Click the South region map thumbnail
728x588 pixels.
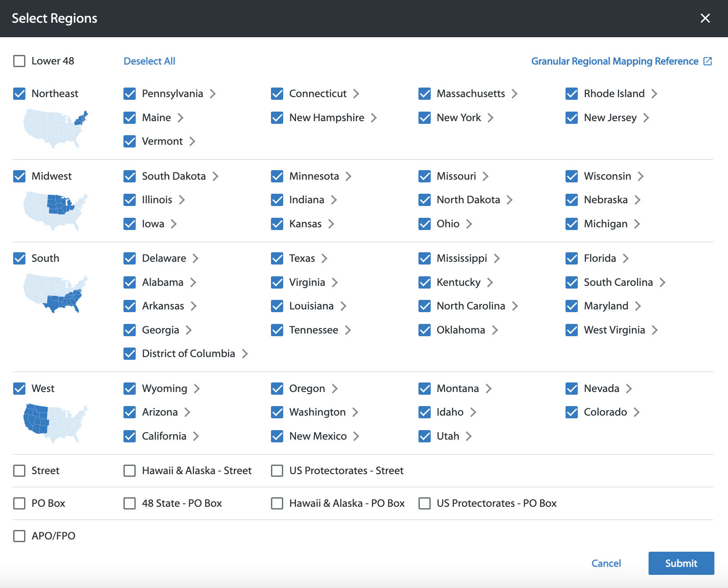[55, 293]
